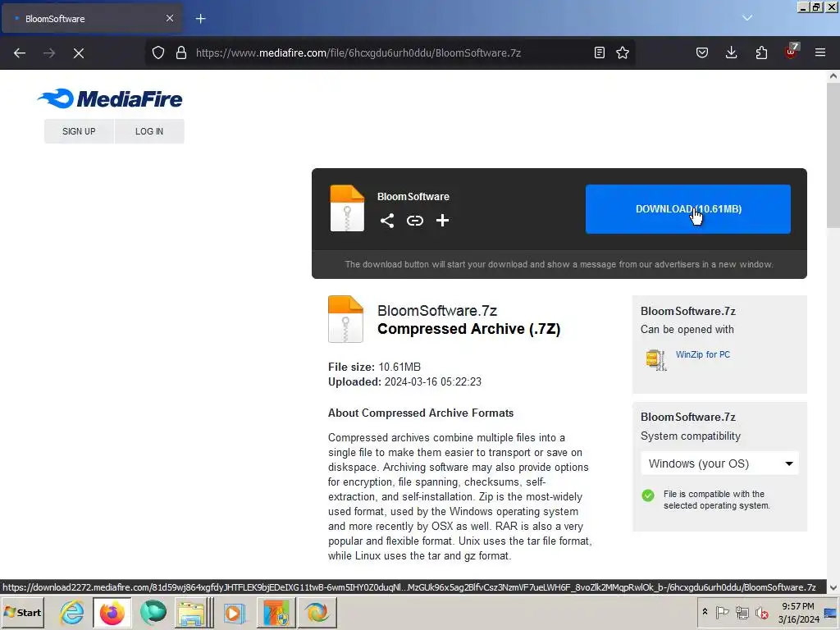The image size is (840, 630).
Task: Open Firefox downloads panel
Action: pos(731,52)
